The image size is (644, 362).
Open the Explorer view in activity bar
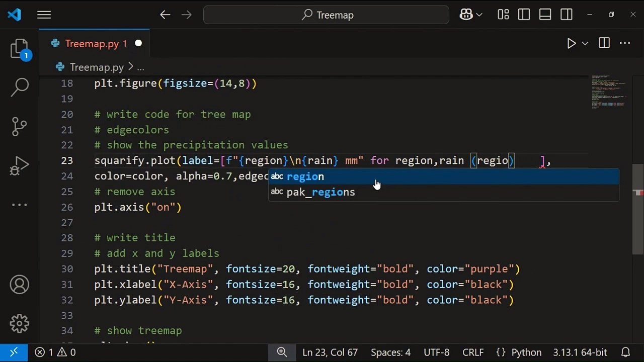20,49
